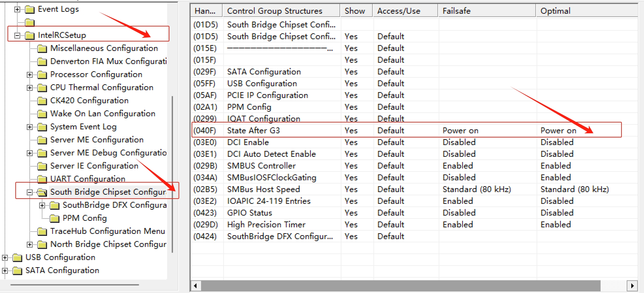Select the Server IE Configuration folder icon
This screenshot has height=293, width=644.
pos(42,166)
